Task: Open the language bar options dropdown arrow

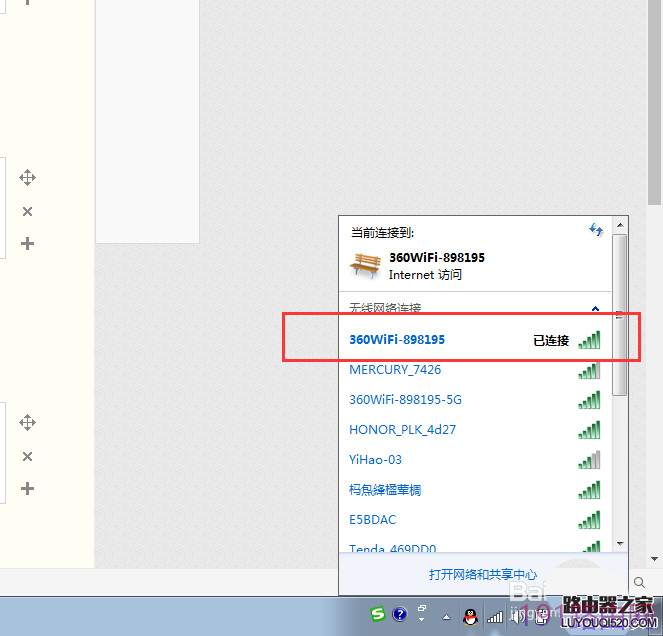Action: pos(422,620)
